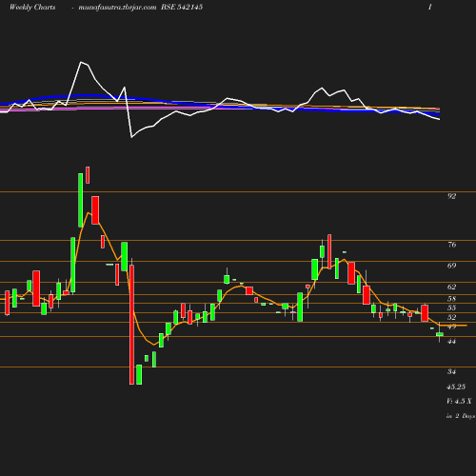476x476 pixels.
Task: Select the 62 price level label
Action: coord(452,287)
